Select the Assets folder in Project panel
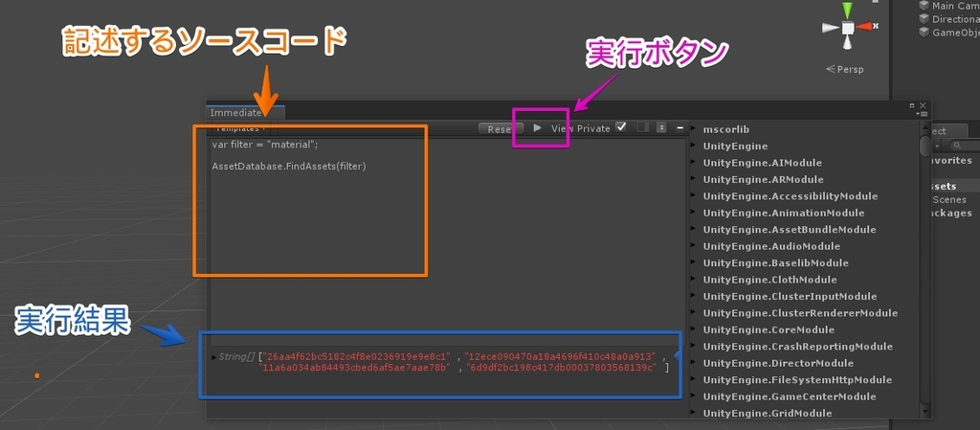Screen dimensions: 980x430 click(x=943, y=186)
